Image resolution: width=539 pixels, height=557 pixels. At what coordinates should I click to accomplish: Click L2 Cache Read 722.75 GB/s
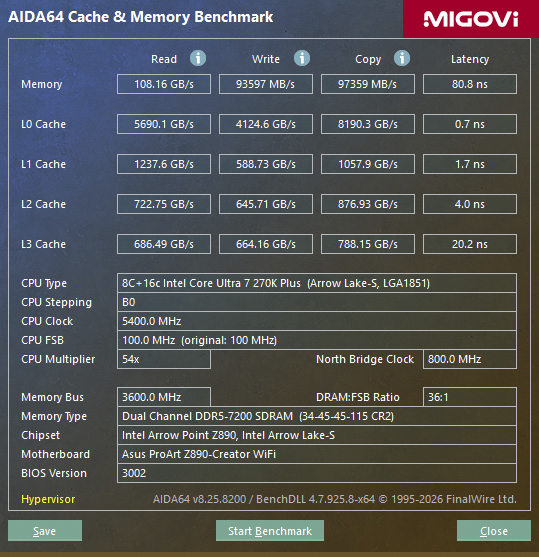point(164,204)
